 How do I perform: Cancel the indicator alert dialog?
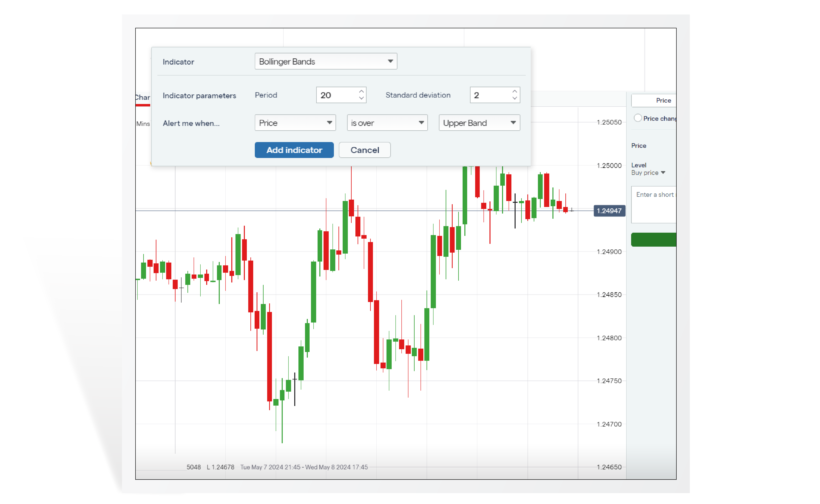(x=364, y=150)
